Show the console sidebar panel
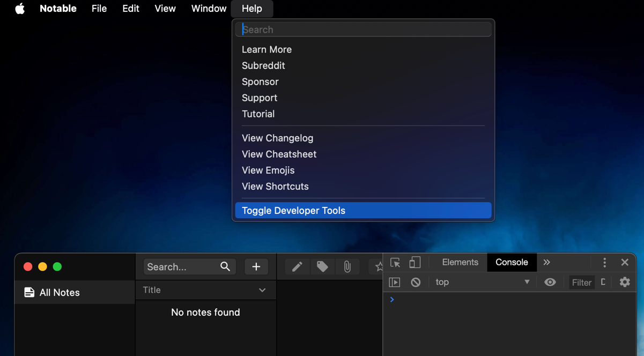Screen dimensions: 644x356 [x=394, y=282]
